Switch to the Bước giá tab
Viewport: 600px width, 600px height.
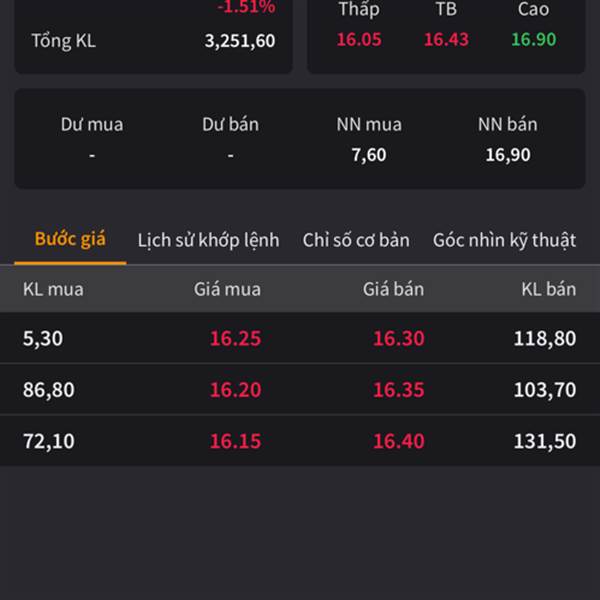70,239
